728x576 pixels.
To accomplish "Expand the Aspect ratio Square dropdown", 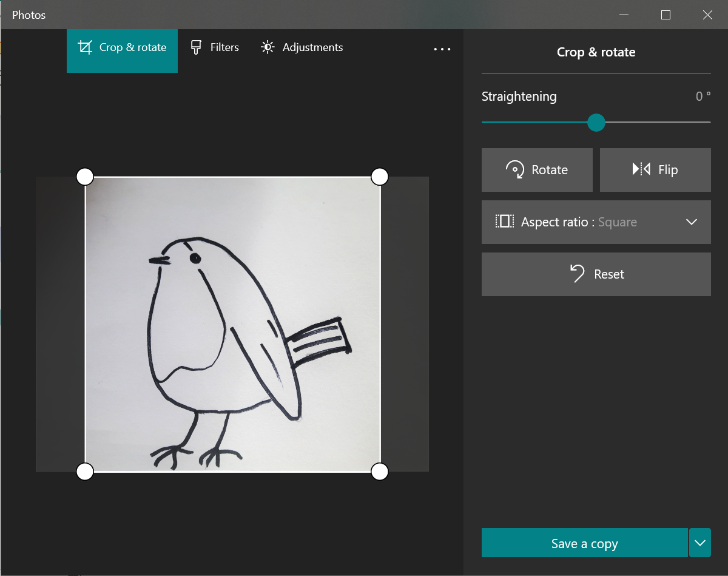I will click(x=596, y=222).
